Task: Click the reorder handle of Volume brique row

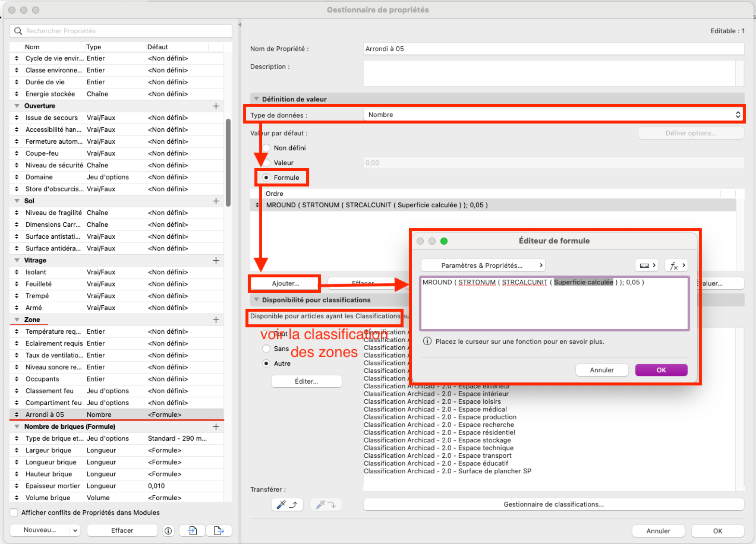Action: pos(17,498)
